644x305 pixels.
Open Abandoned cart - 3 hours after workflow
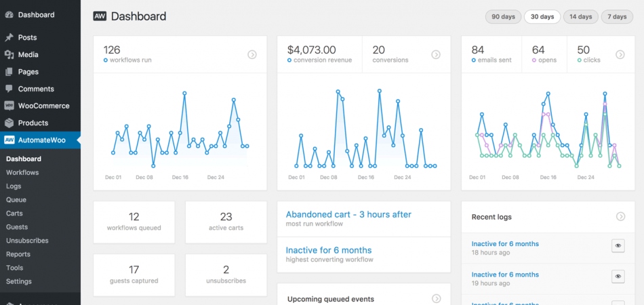tap(348, 214)
